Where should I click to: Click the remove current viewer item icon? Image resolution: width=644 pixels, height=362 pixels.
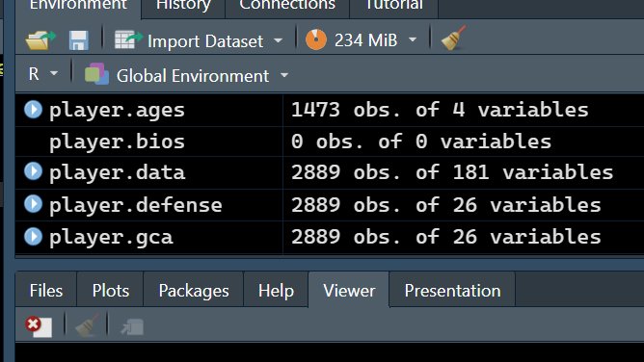coord(39,326)
